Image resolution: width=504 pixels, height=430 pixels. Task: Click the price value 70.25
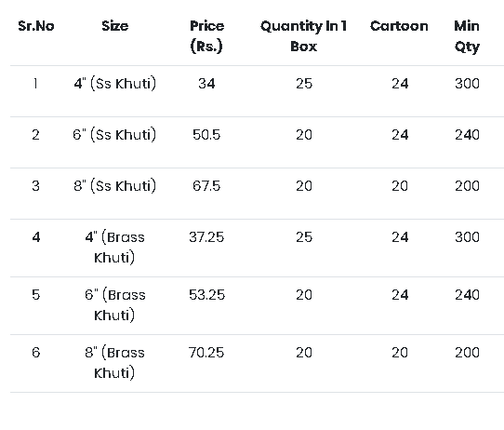(206, 353)
